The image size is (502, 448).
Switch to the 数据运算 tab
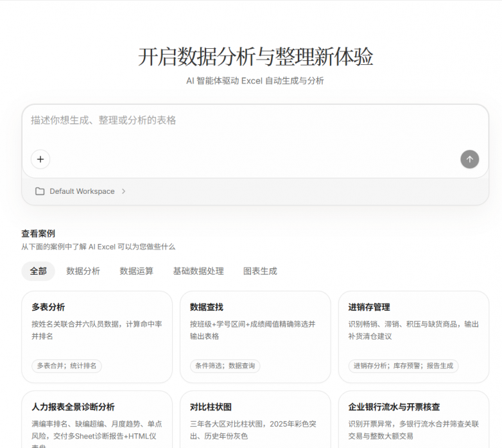coord(137,271)
